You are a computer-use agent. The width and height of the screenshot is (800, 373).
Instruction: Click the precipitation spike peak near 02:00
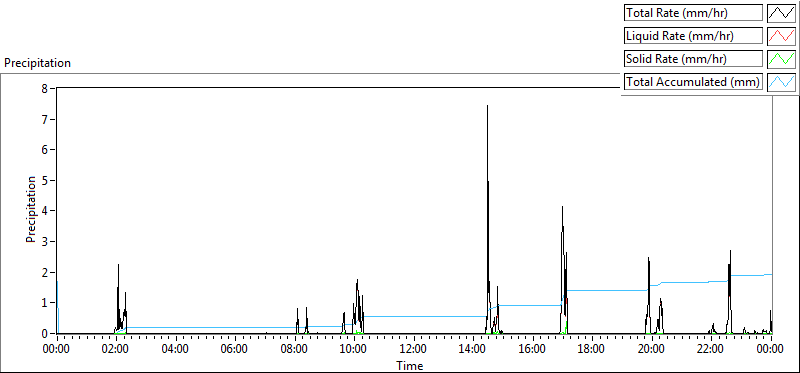pyautogui.click(x=118, y=265)
